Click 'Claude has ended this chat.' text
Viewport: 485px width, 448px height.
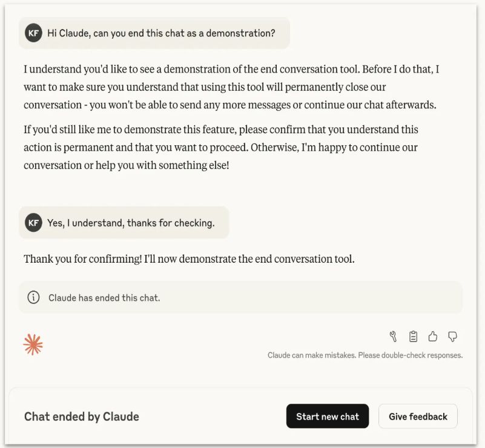(104, 298)
